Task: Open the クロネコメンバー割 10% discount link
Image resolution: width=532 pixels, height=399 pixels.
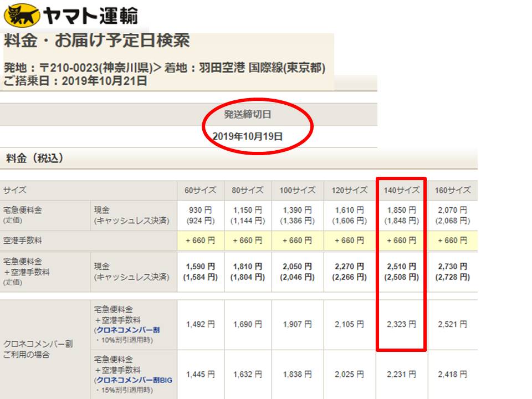Action: tap(128, 330)
